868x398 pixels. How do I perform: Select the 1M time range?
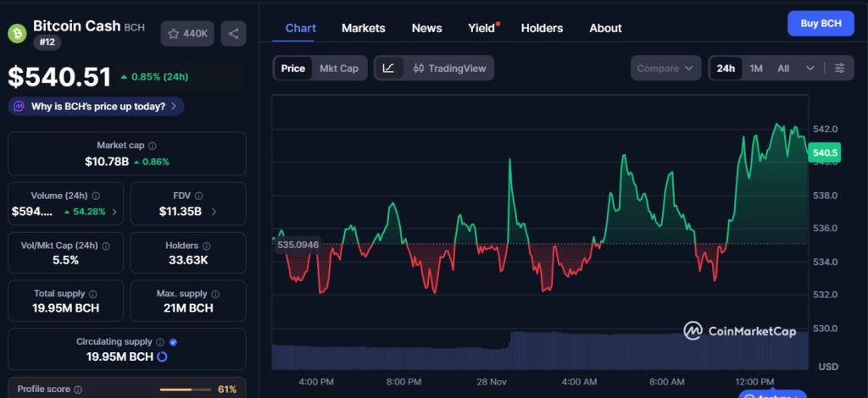pos(756,69)
